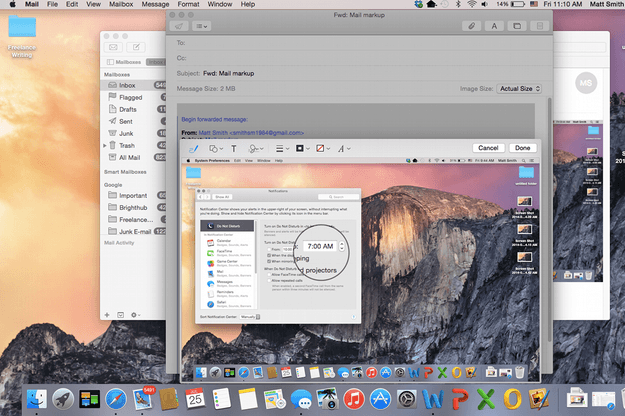The height and width of the screenshot is (416, 625).
Task: Launch Microsoft Outlook from the Dock
Action: 512,399
